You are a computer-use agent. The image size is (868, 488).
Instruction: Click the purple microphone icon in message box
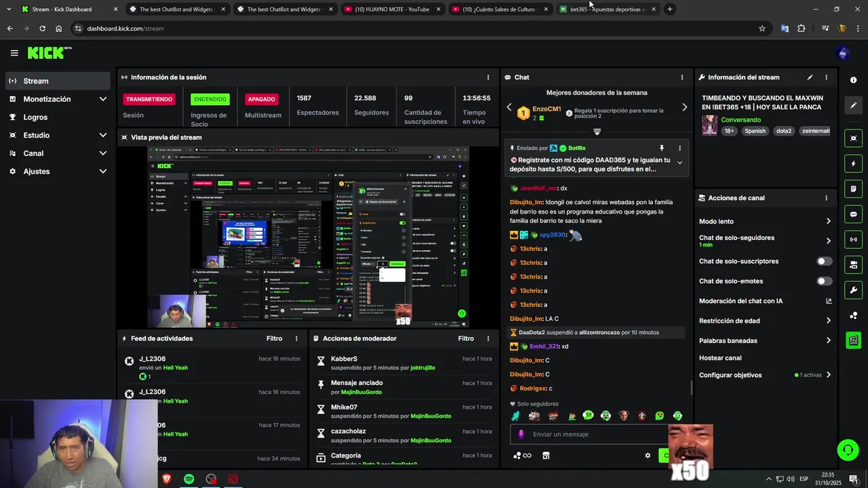(x=521, y=434)
